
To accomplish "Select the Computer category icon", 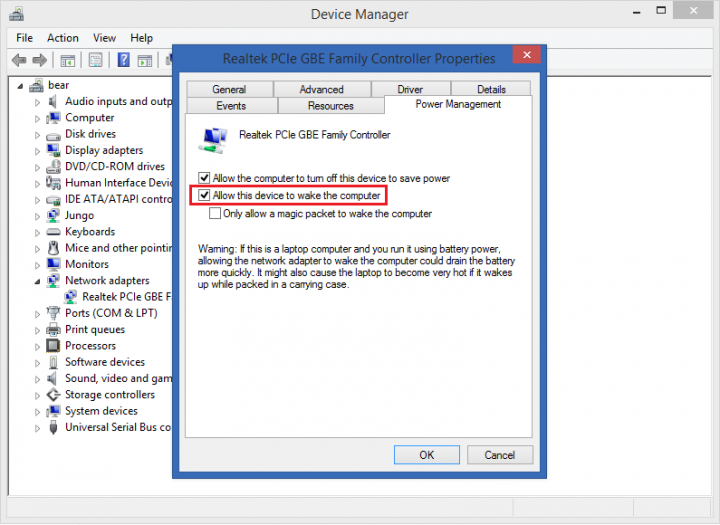I will (53, 118).
